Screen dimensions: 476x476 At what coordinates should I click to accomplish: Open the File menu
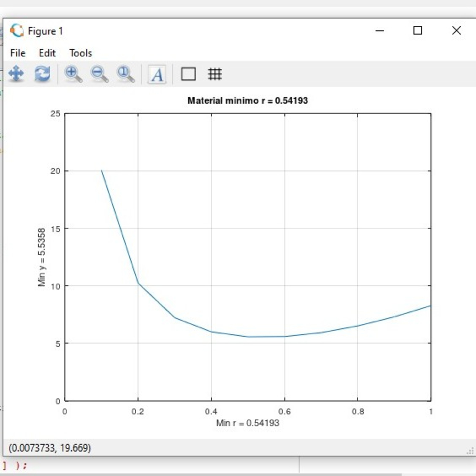tap(18, 53)
